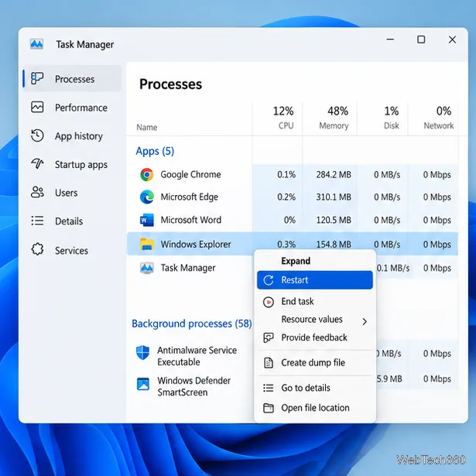Select the Windows Explorer process name
This screenshot has width=476, height=476.
[x=196, y=245]
